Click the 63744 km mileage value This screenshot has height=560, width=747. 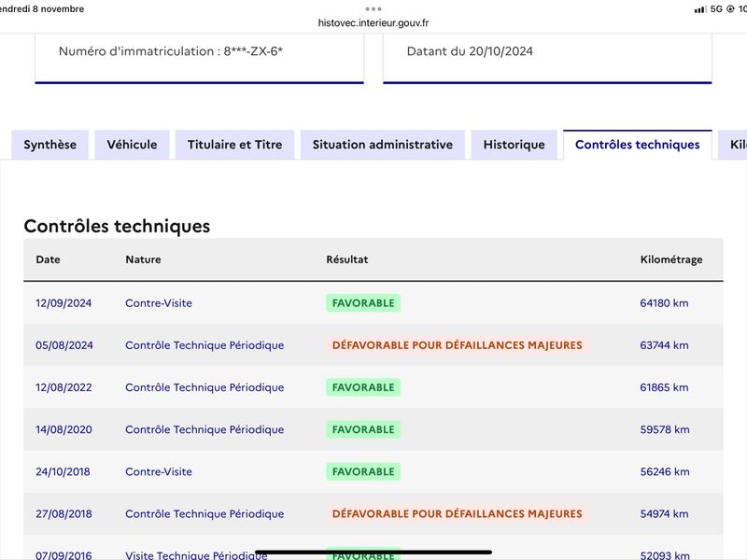[x=664, y=345]
